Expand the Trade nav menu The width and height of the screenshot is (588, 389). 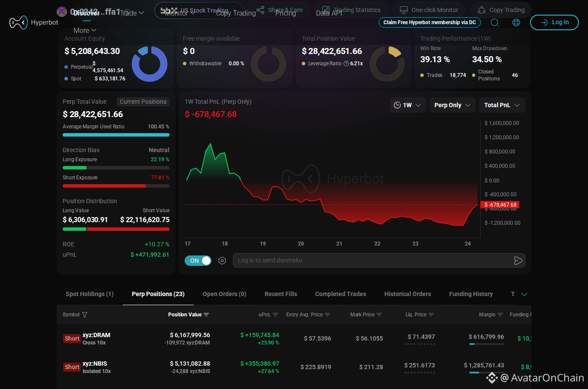coord(132,13)
